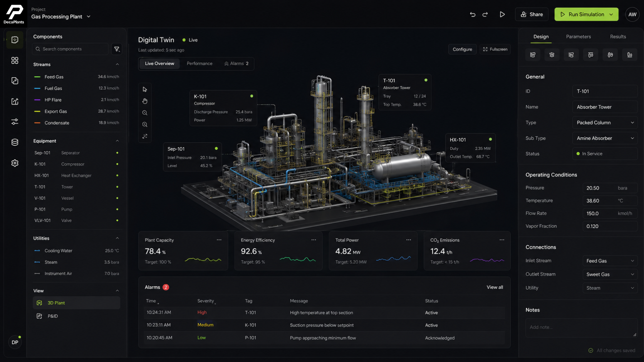Open Total Power card options menu
This screenshot has height=362, width=644.
pos(409,240)
